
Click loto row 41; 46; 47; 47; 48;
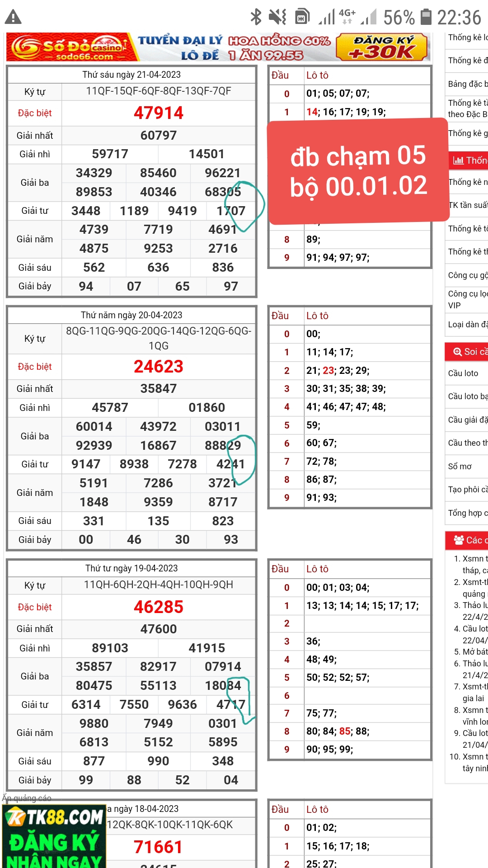346,407
